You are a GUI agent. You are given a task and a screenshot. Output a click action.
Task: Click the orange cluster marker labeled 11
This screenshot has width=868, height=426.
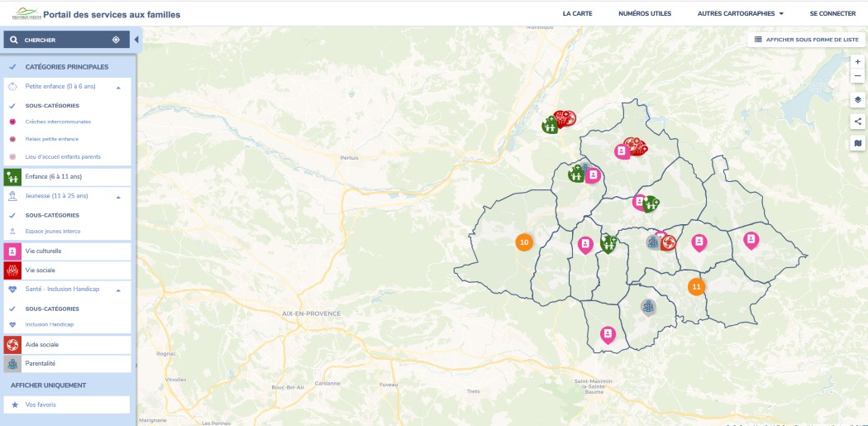click(x=696, y=287)
